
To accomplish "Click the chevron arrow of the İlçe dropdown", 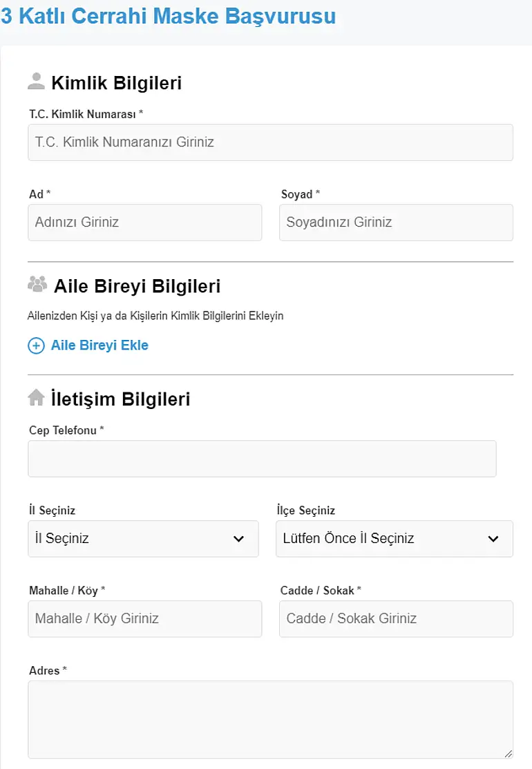I will click(x=493, y=539).
